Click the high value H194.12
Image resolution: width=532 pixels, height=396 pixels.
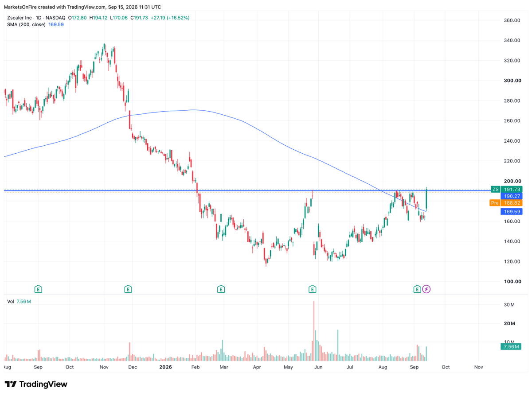[98, 18]
